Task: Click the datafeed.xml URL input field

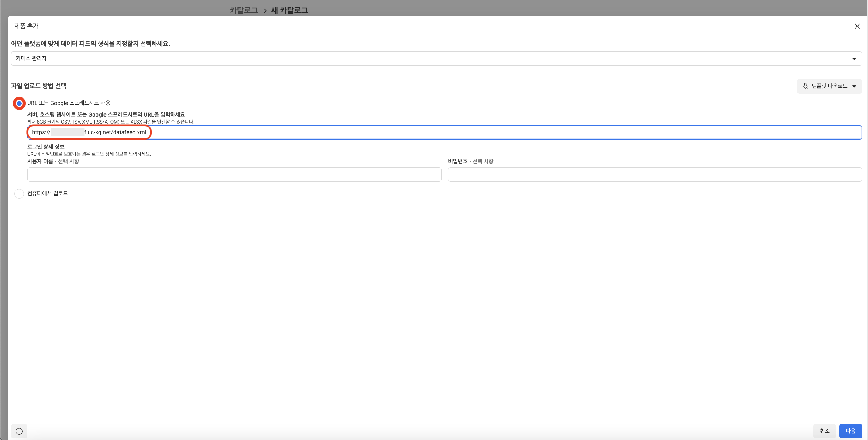Action: (x=444, y=132)
